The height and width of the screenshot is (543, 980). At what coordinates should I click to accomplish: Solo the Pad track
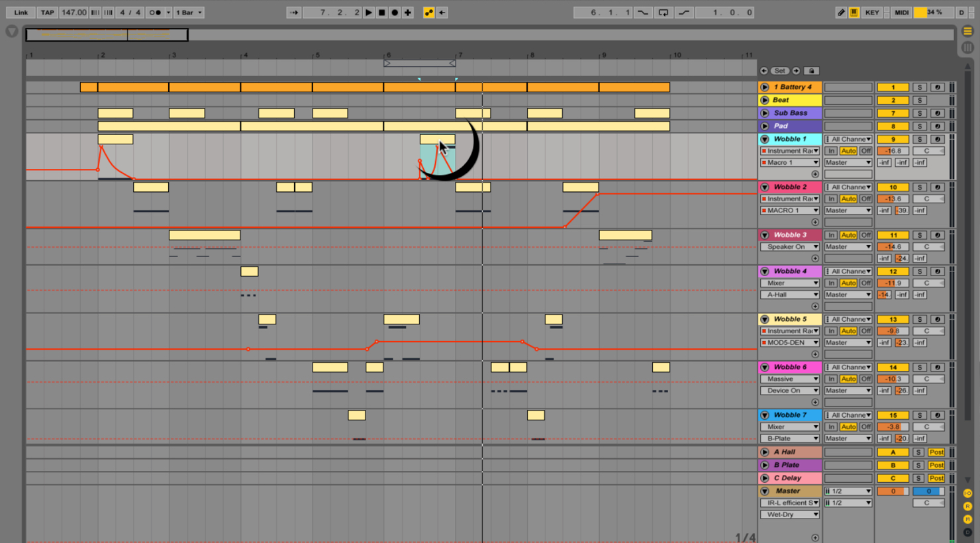[x=919, y=126]
